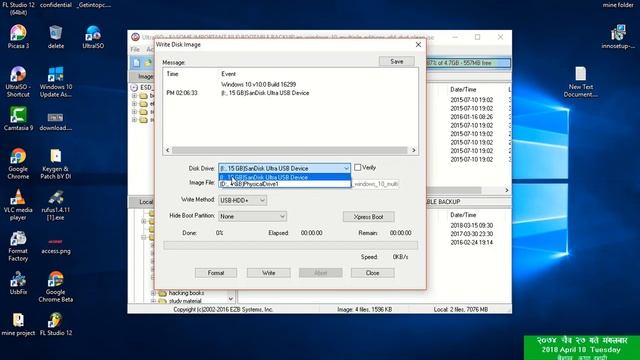The image size is (640, 360).
Task: Click the write progress bar
Action: pyautogui.click(x=291, y=245)
